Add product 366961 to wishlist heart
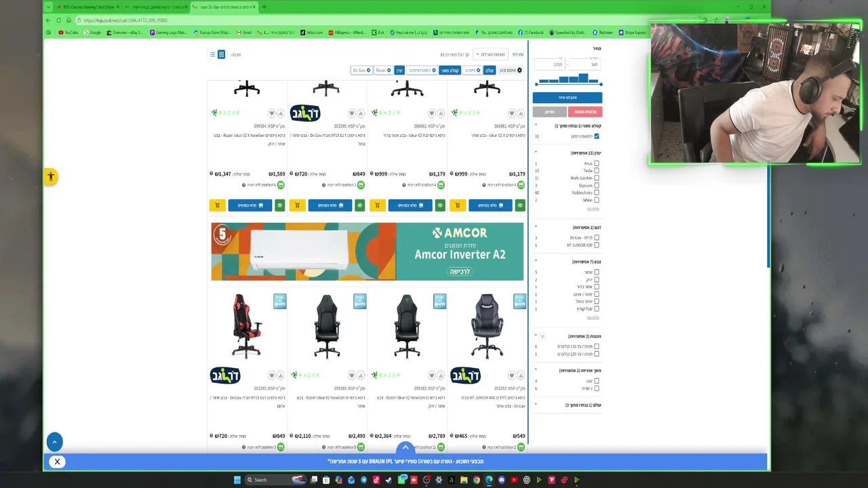The width and height of the screenshot is (868, 488). [x=511, y=113]
